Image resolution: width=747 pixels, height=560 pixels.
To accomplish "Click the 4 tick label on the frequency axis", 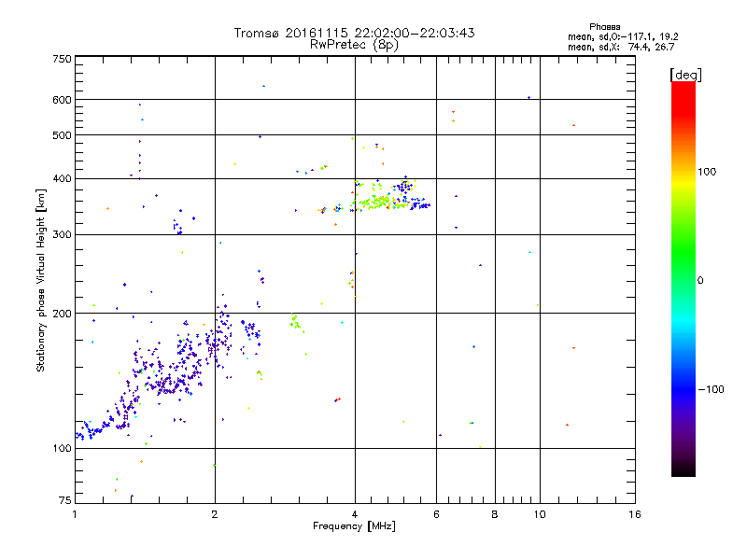I will pyautogui.click(x=355, y=514).
